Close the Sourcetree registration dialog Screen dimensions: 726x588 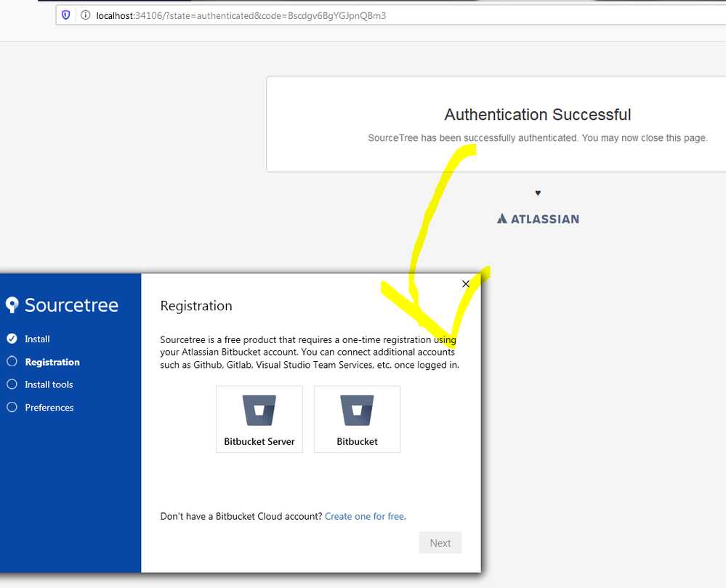click(466, 283)
